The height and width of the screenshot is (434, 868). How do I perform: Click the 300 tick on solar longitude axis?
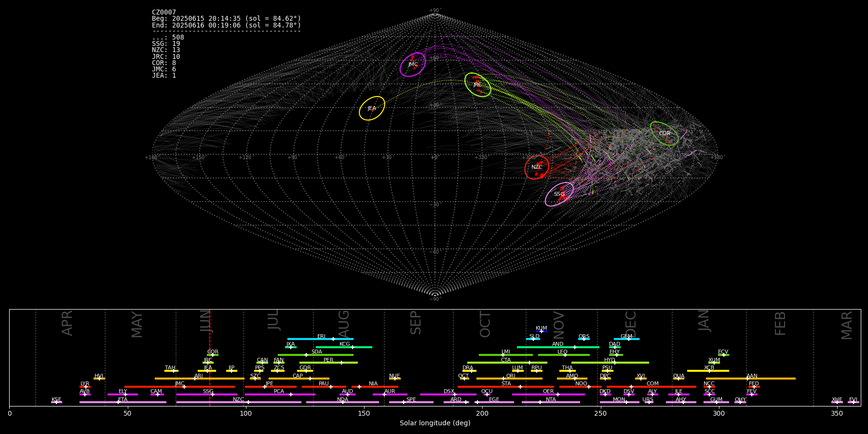tap(719, 413)
